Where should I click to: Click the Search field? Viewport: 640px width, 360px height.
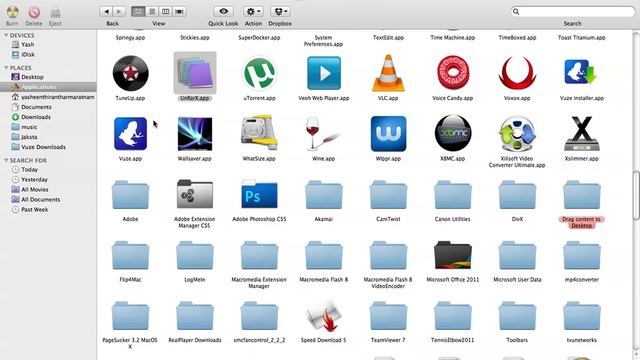point(573,11)
